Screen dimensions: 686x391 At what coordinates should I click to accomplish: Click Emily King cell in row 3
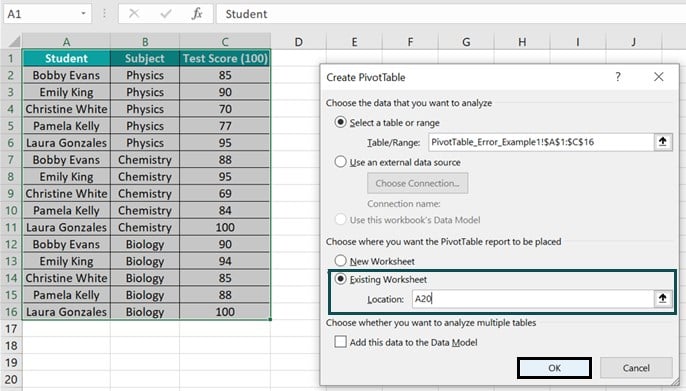coord(66,92)
